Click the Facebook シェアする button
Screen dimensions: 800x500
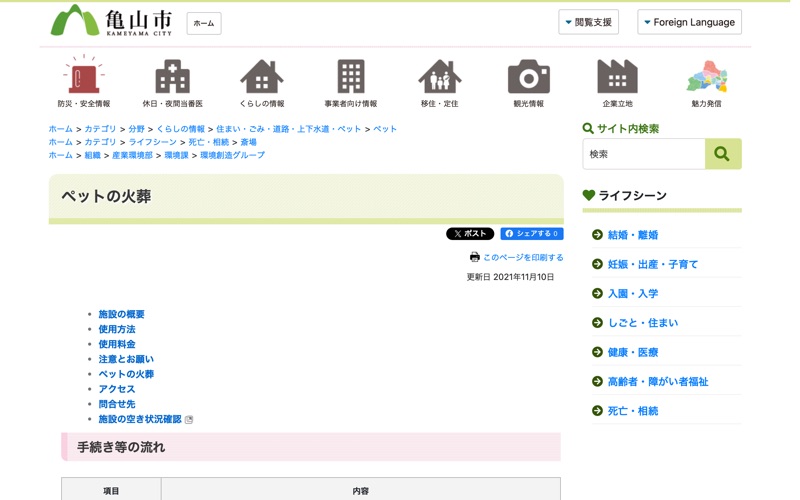pyautogui.click(x=532, y=234)
